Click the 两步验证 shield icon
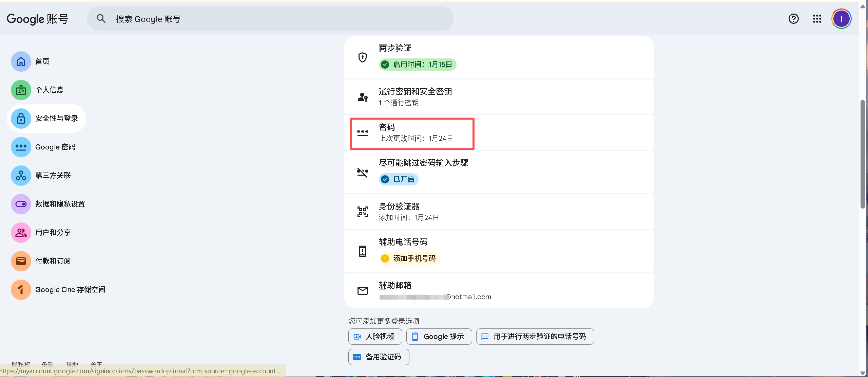This screenshot has height=377, width=868. tap(362, 57)
